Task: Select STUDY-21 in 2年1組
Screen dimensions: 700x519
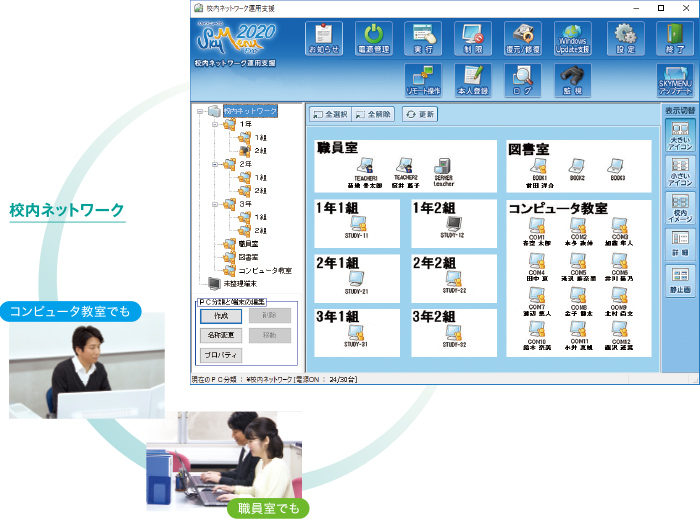Action: coord(356,283)
